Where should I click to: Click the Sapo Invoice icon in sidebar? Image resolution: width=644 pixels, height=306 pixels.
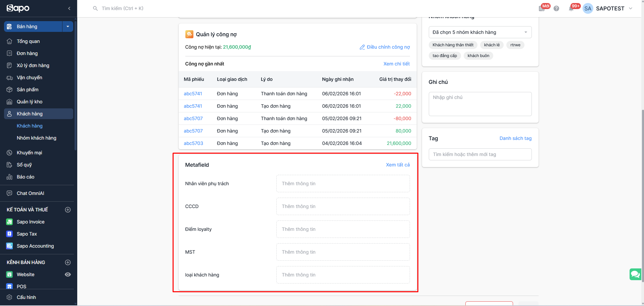[9, 222]
